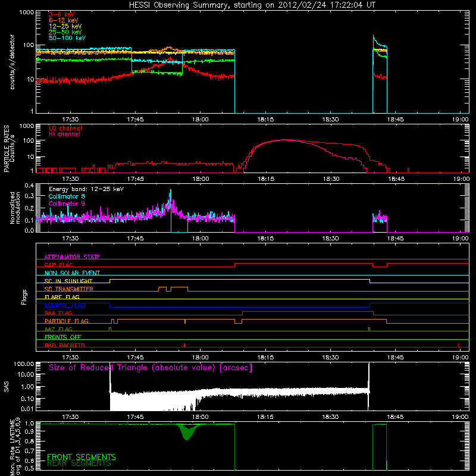The width and height of the screenshot is (476, 476).
Task: Click the ECLIPSE FLAG label
Action: point(65,305)
